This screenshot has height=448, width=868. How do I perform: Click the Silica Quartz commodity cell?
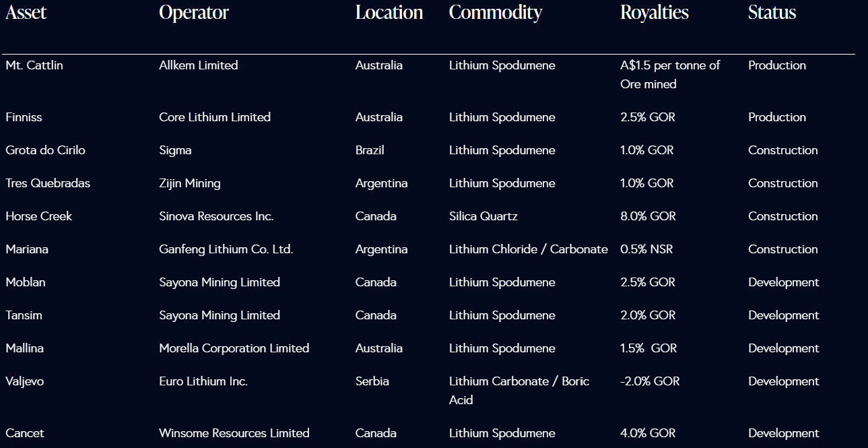pos(483,216)
